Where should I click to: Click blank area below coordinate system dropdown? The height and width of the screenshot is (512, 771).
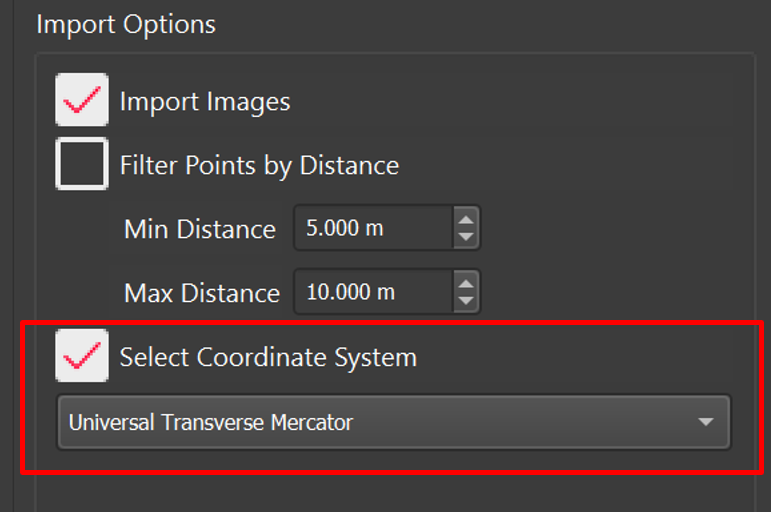390,492
